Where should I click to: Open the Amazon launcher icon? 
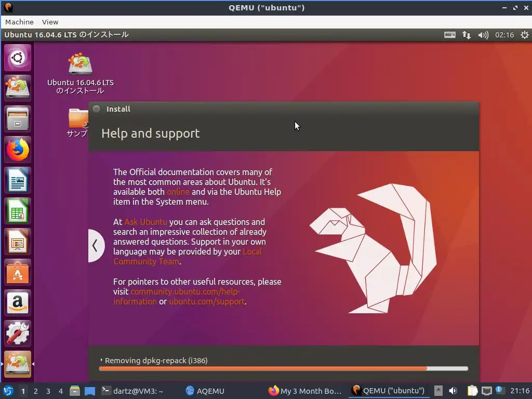pos(18,303)
